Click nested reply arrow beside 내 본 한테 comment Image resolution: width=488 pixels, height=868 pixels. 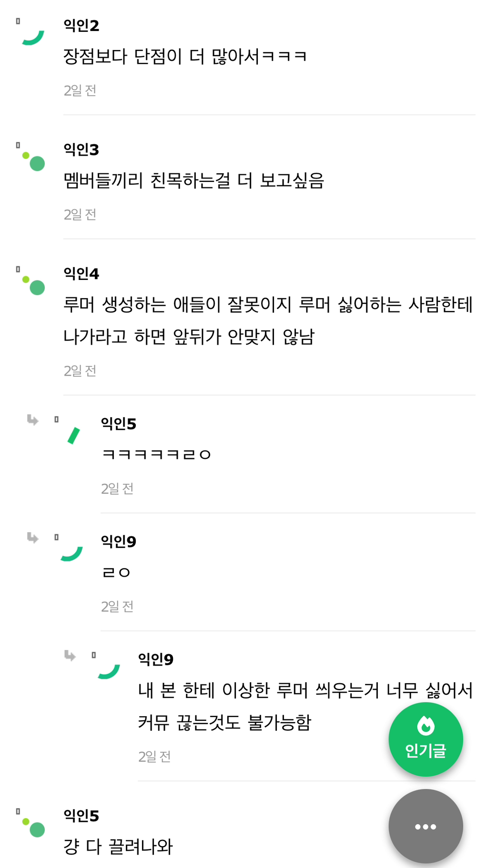tap(70, 656)
